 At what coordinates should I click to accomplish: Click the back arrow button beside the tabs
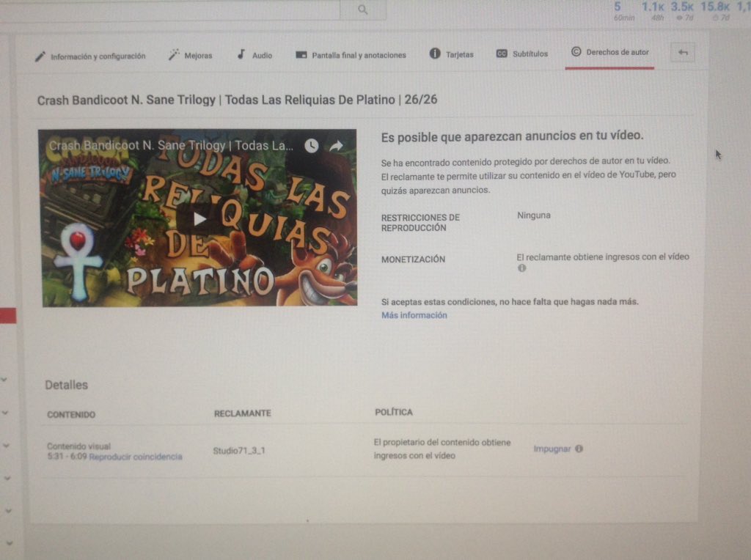point(683,52)
